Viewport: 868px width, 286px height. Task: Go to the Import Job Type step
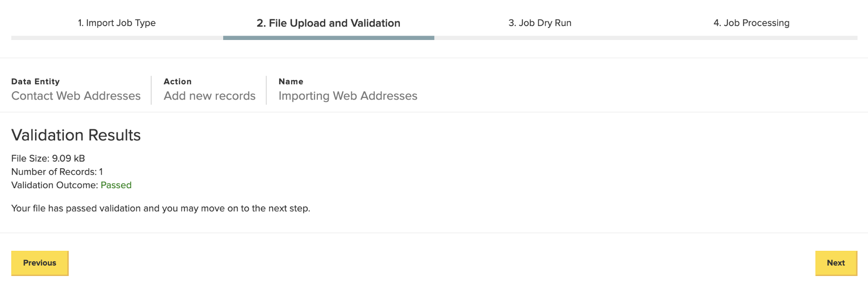click(x=116, y=23)
